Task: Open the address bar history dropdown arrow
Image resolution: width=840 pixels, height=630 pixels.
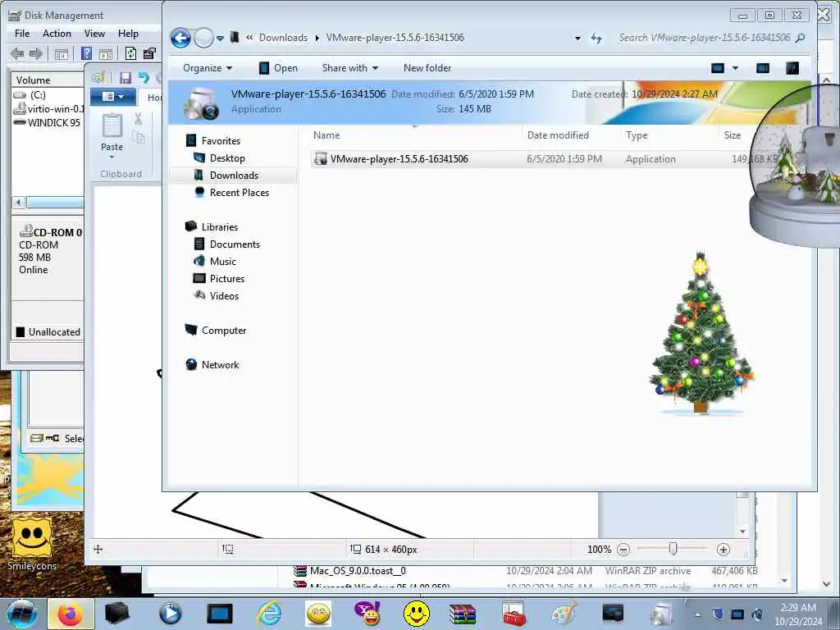Action: 577,38
